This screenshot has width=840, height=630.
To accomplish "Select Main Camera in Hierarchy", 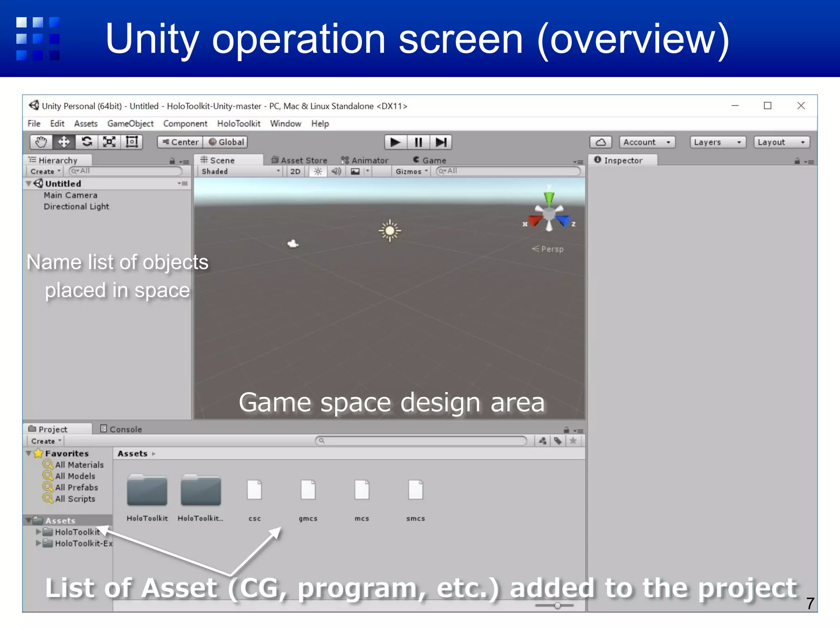I will tap(71, 195).
